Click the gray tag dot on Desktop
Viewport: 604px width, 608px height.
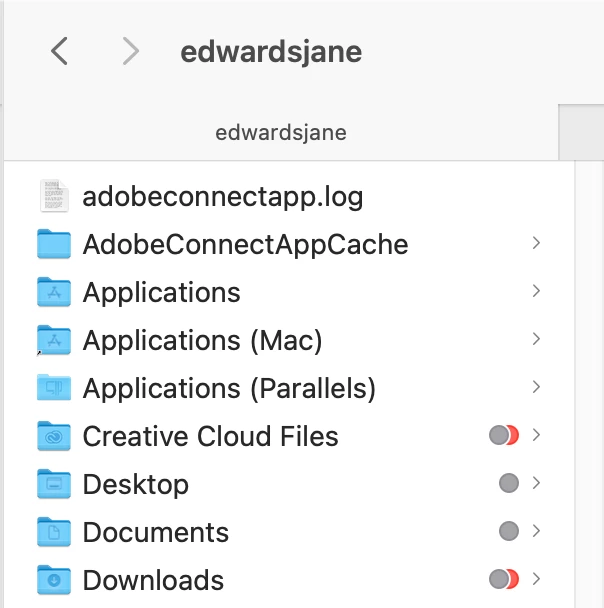pyautogui.click(x=509, y=483)
